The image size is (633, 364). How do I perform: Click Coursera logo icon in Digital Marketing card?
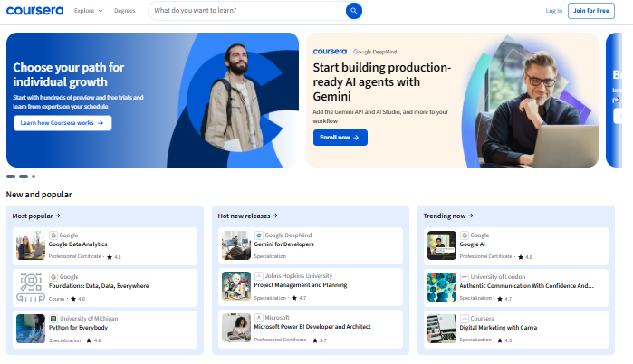(465, 319)
